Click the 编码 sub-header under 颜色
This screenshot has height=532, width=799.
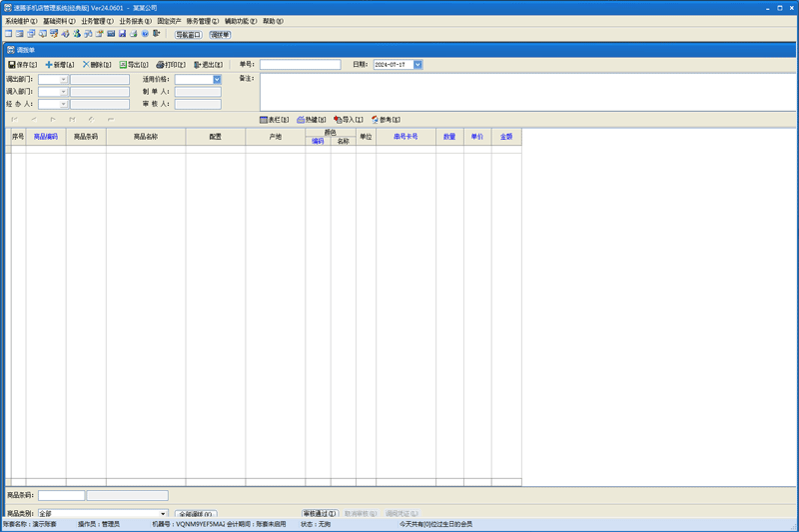[x=318, y=141]
